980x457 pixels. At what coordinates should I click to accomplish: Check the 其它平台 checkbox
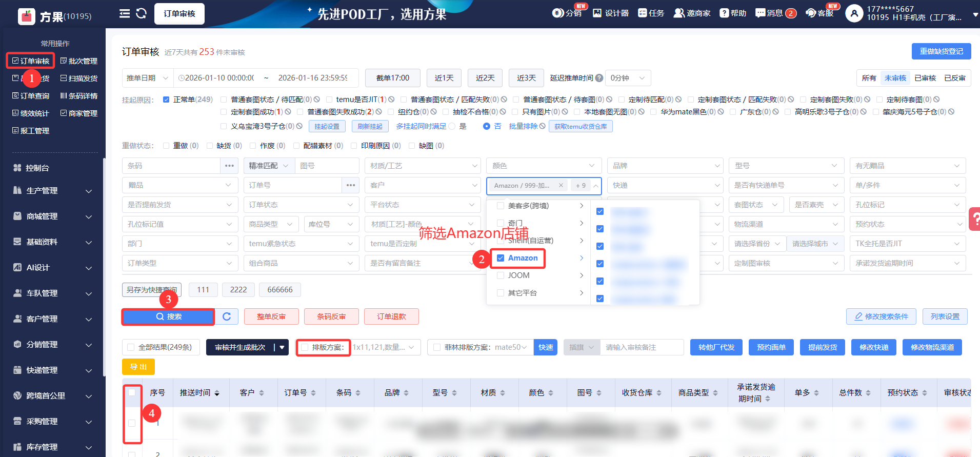click(x=501, y=293)
